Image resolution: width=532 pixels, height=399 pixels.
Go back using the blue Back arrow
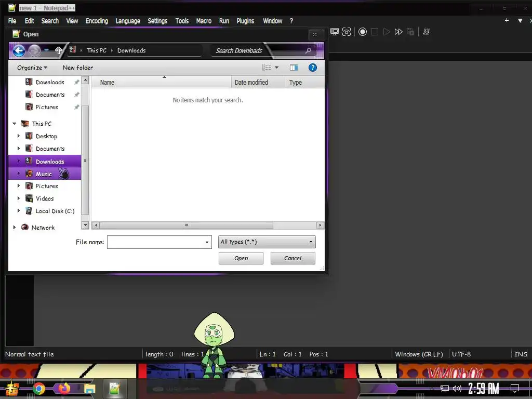pos(19,51)
